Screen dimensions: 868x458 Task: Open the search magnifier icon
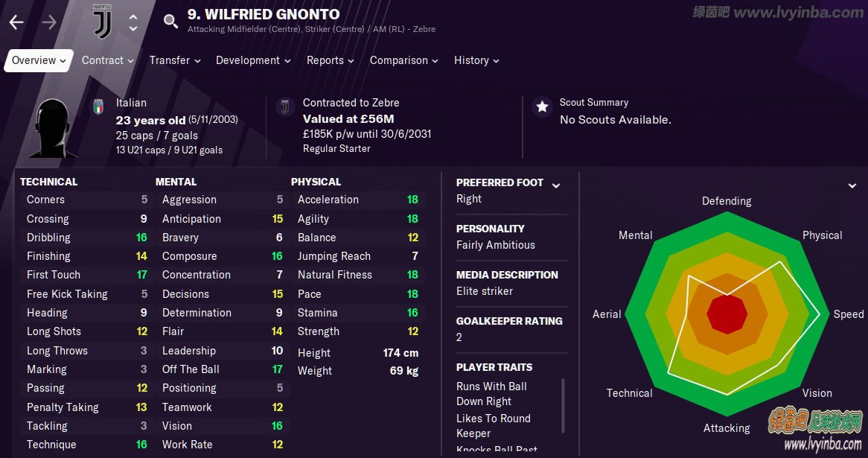click(170, 21)
